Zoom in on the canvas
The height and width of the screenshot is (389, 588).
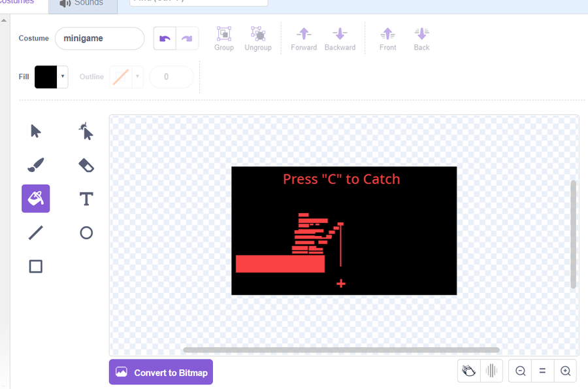click(x=565, y=371)
